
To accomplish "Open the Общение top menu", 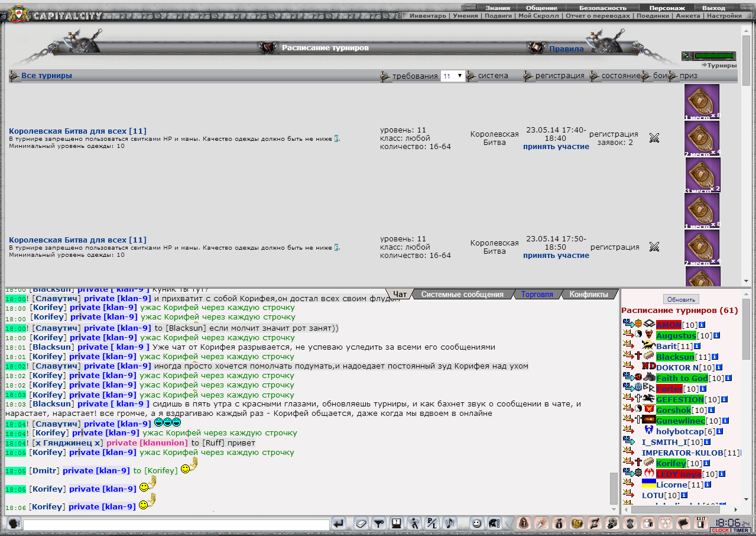I will pyautogui.click(x=541, y=8).
